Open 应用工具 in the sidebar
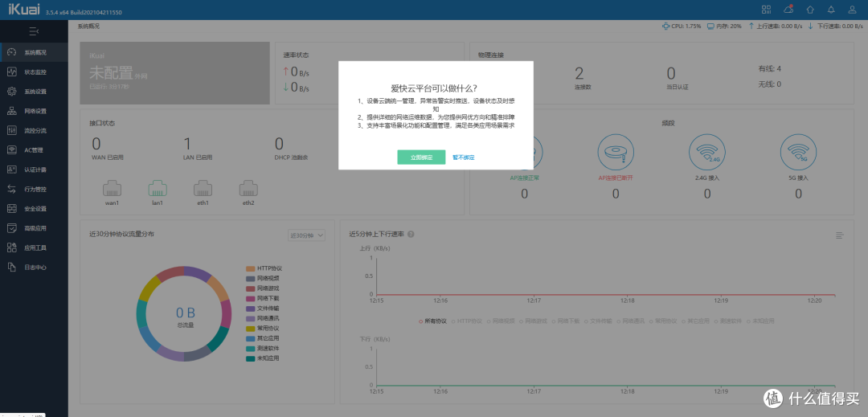 pyautogui.click(x=35, y=247)
